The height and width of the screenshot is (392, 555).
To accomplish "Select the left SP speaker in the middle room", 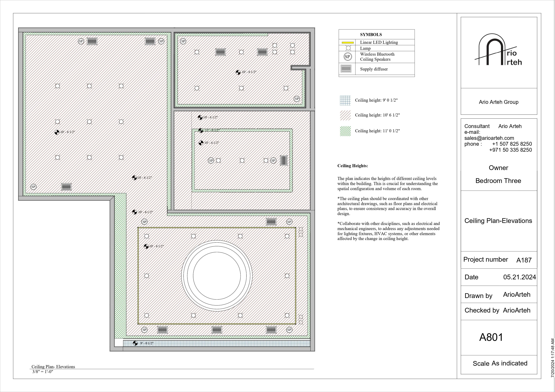I will click(211, 161).
